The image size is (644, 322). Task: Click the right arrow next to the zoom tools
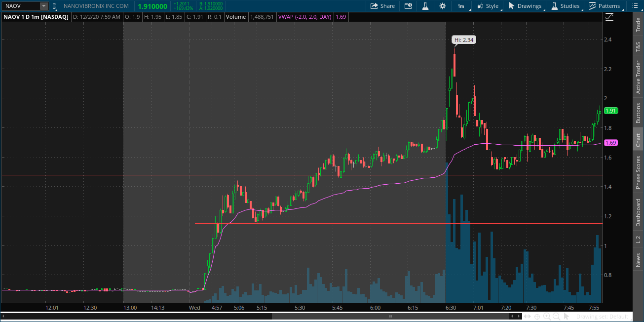[519, 316]
